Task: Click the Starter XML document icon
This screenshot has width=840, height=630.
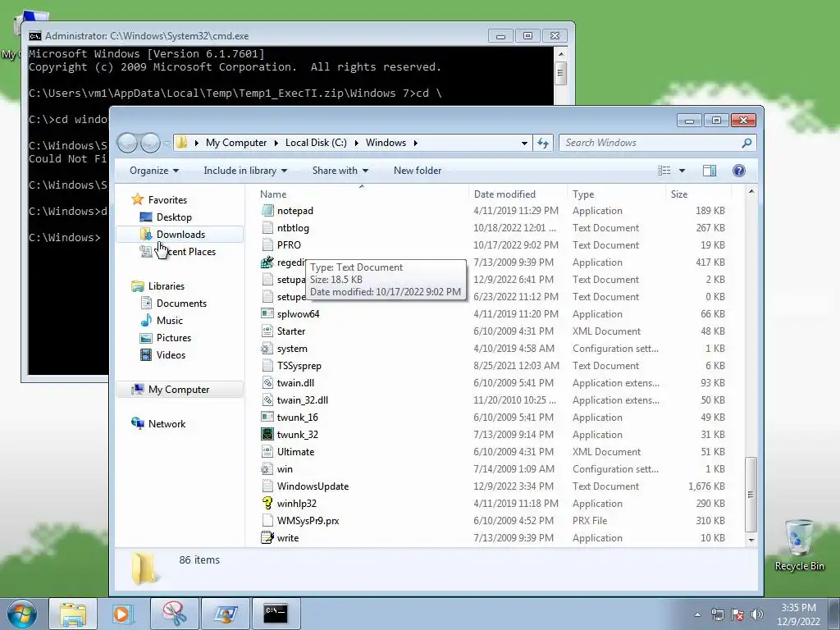Action: (267, 331)
